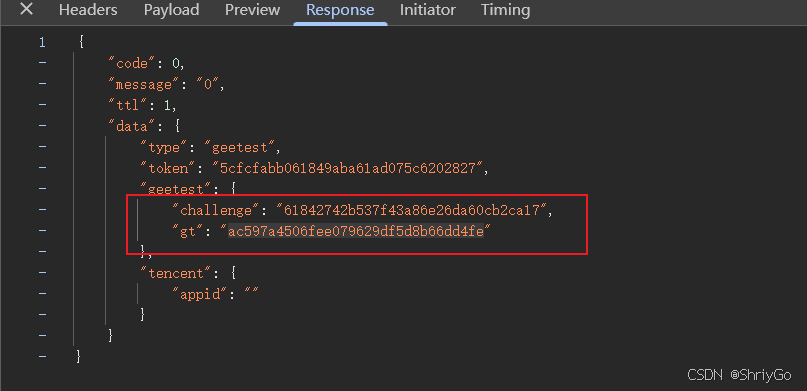Collapse the "geetest" object dash marker
Viewport: 807px width, 391px height.
click(42, 189)
